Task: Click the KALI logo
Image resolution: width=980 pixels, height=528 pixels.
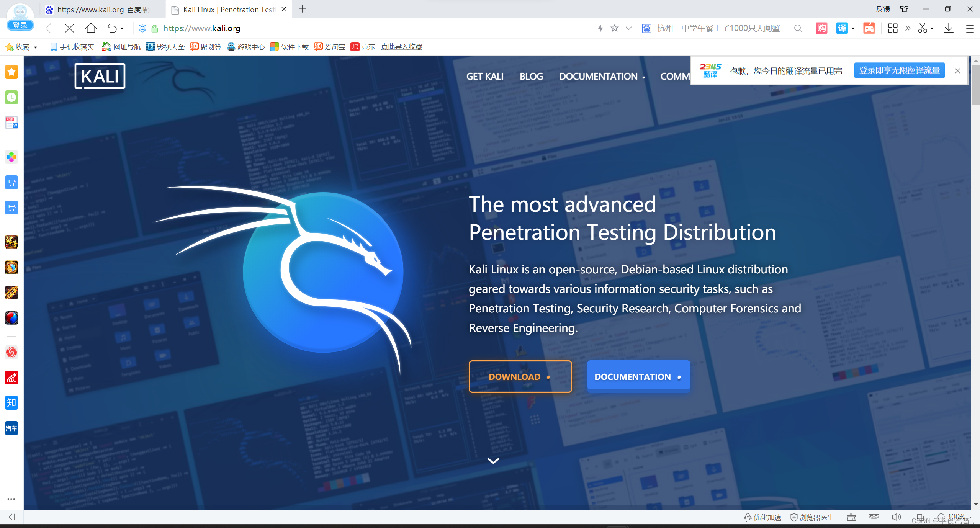Action: pyautogui.click(x=100, y=76)
